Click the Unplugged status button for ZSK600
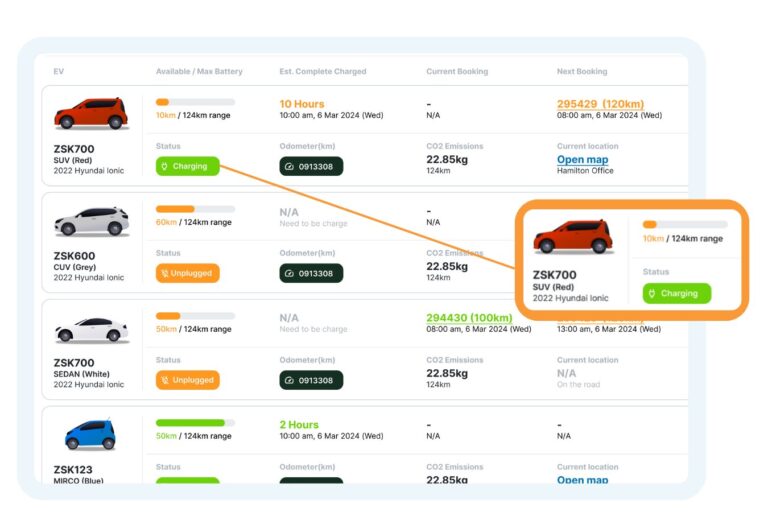Image resolution: width=768 pixels, height=512 pixels. pyautogui.click(x=188, y=273)
